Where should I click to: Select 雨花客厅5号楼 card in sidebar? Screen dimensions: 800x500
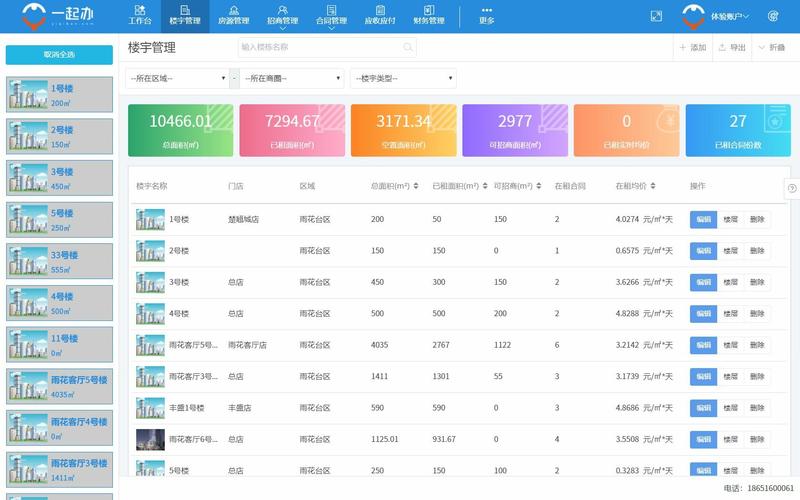click(59, 386)
